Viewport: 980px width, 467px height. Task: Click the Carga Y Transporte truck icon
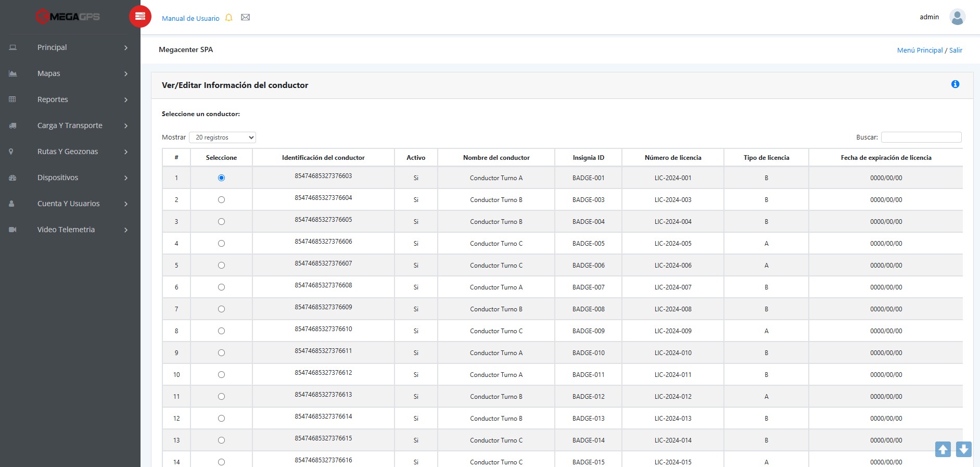pyautogui.click(x=13, y=125)
